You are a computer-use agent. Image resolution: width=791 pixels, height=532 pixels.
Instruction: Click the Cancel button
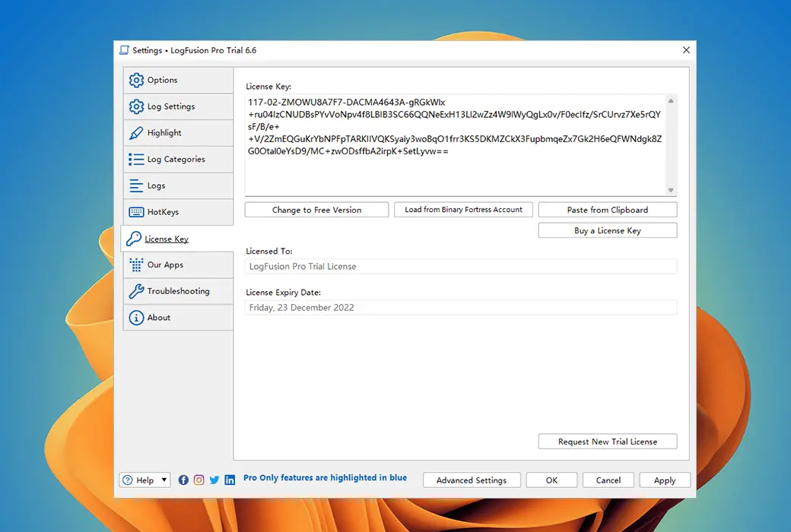click(x=608, y=480)
